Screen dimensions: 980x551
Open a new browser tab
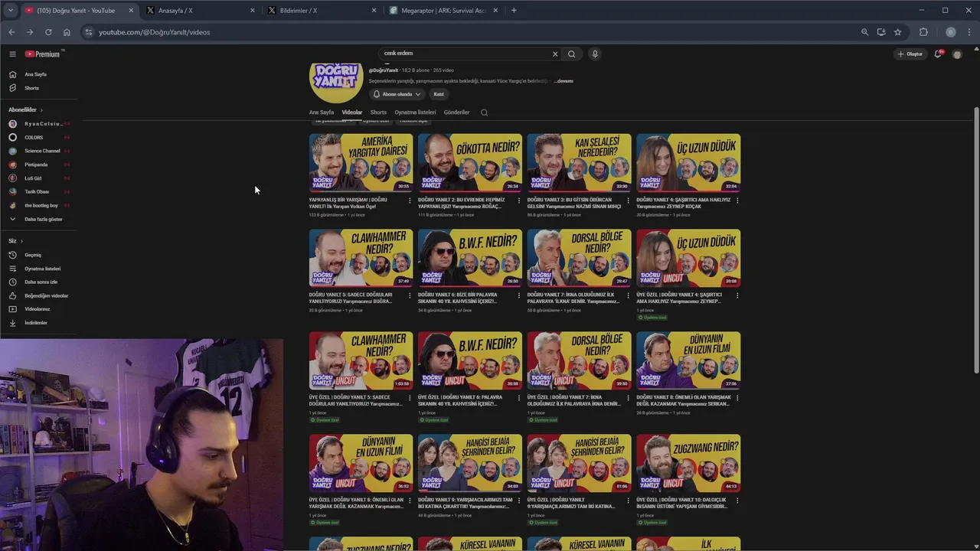coord(514,11)
